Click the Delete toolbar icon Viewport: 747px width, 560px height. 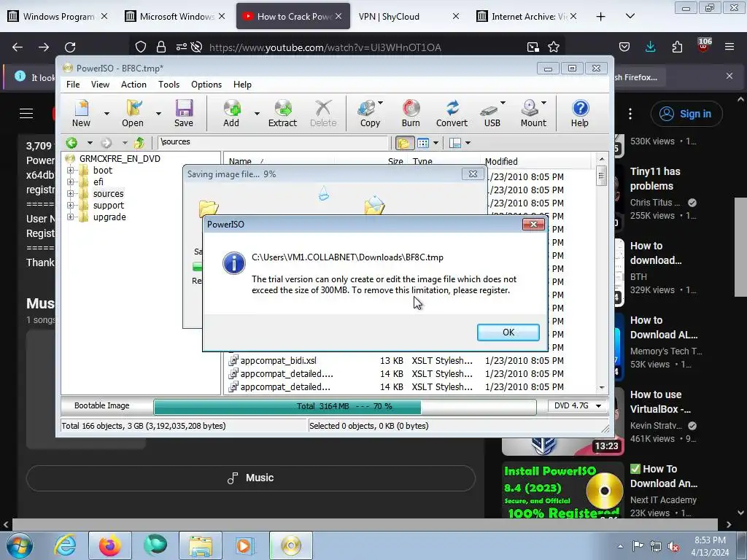click(x=323, y=113)
